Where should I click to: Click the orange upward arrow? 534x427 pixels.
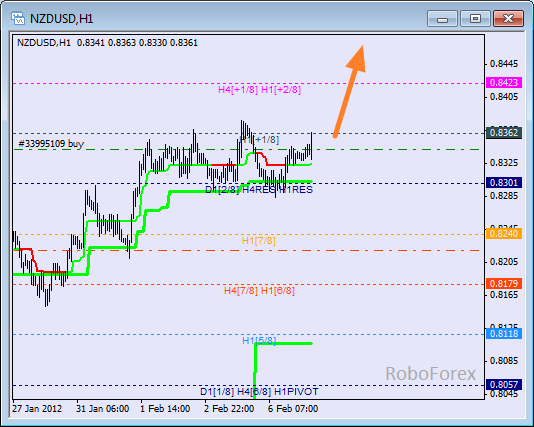click(x=350, y=91)
